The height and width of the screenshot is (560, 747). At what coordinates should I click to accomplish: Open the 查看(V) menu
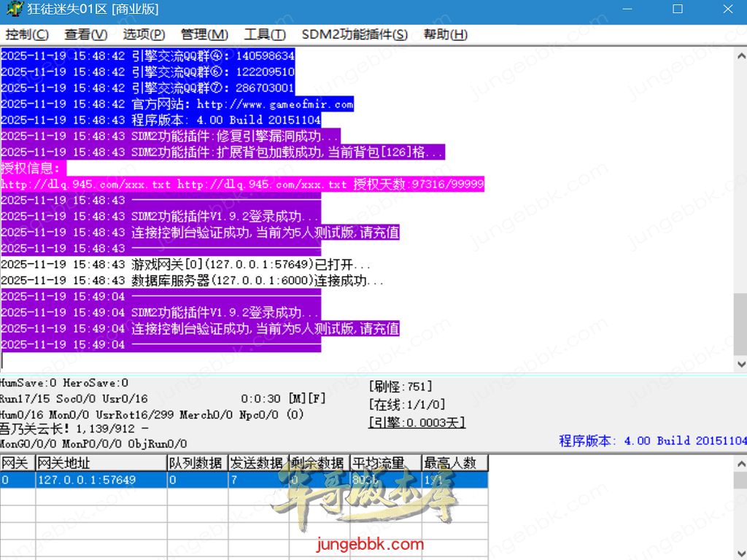85,34
